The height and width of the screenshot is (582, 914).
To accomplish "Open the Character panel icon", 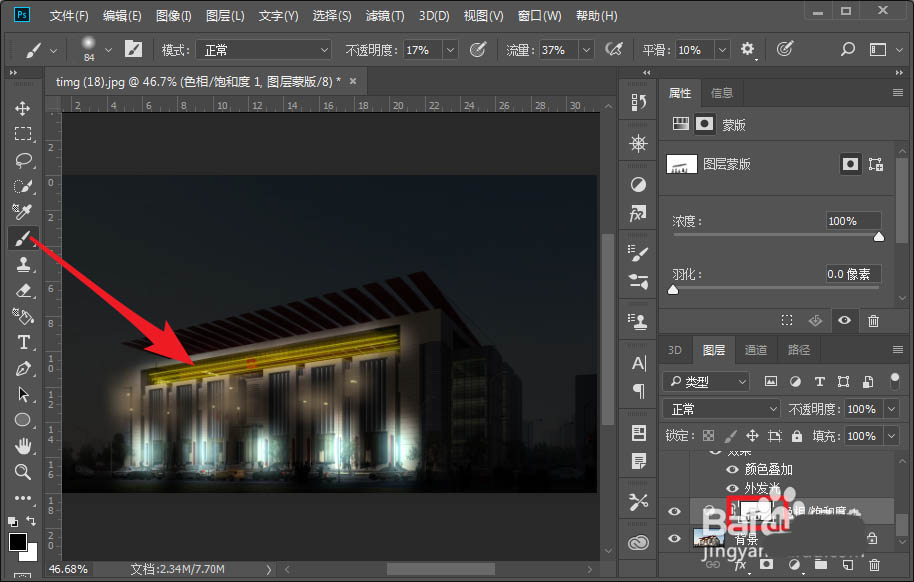I will point(638,363).
